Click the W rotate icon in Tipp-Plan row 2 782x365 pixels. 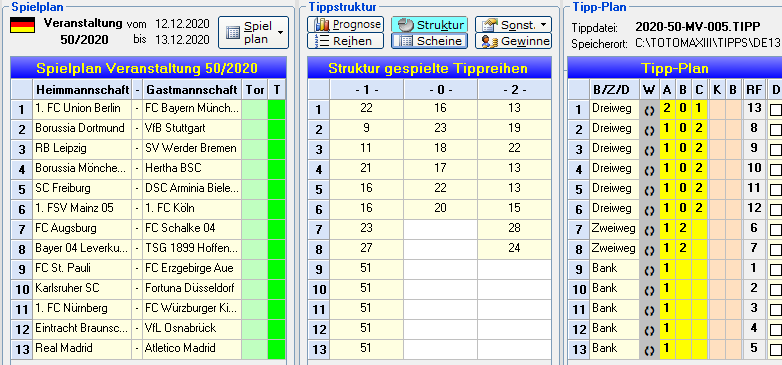649,130
